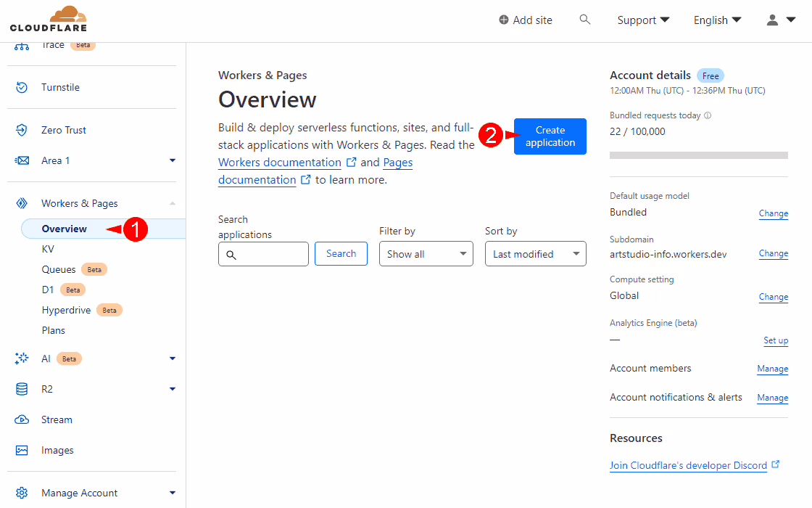Open Hyperdrive in the sidebar
The height and width of the screenshot is (508, 812).
point(66,310)
